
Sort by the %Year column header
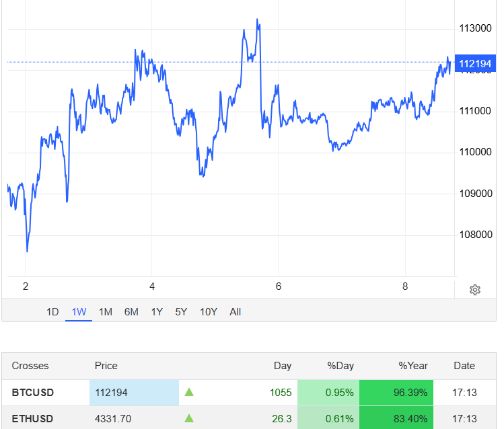(x=413, y=366)
